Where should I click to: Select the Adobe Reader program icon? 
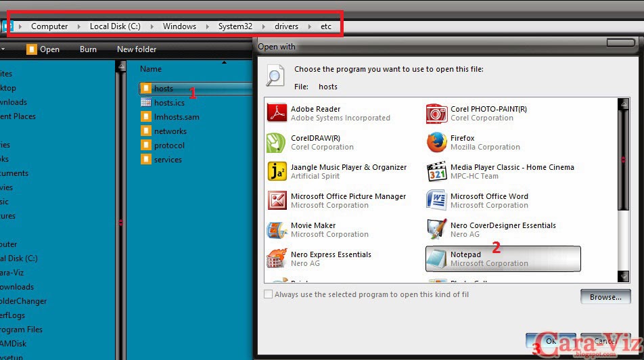coord(277,112)
